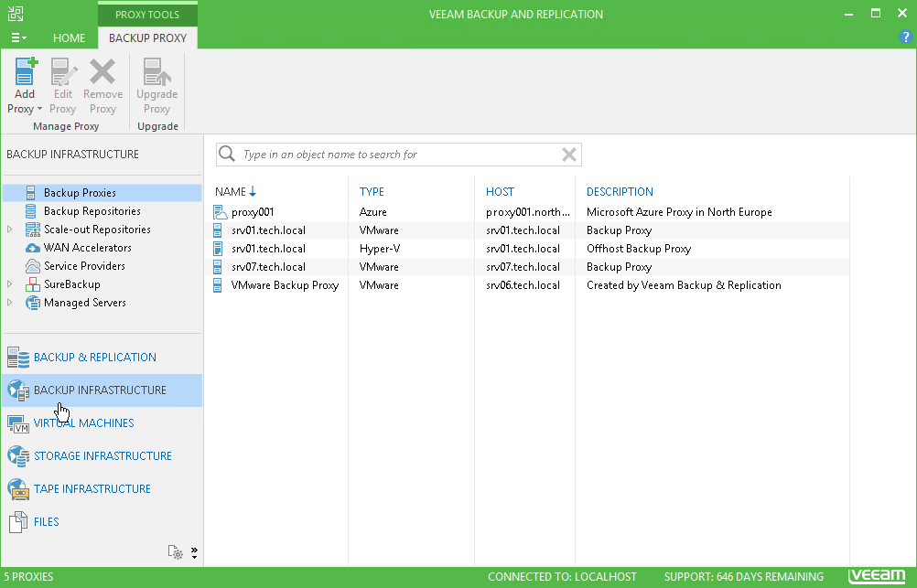Click the Remove Proxy X icon
Image resolution: width=917 pixels, height=588 pixels.
[102, 72]
